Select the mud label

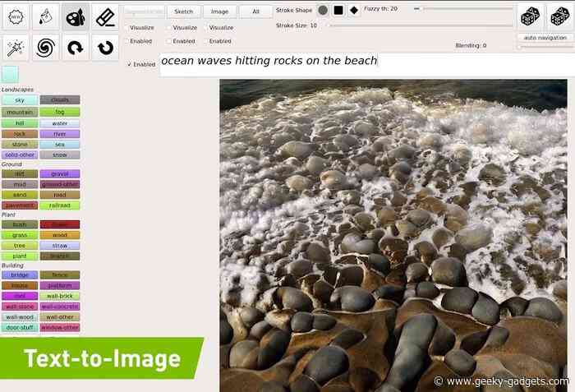point(20,184)
